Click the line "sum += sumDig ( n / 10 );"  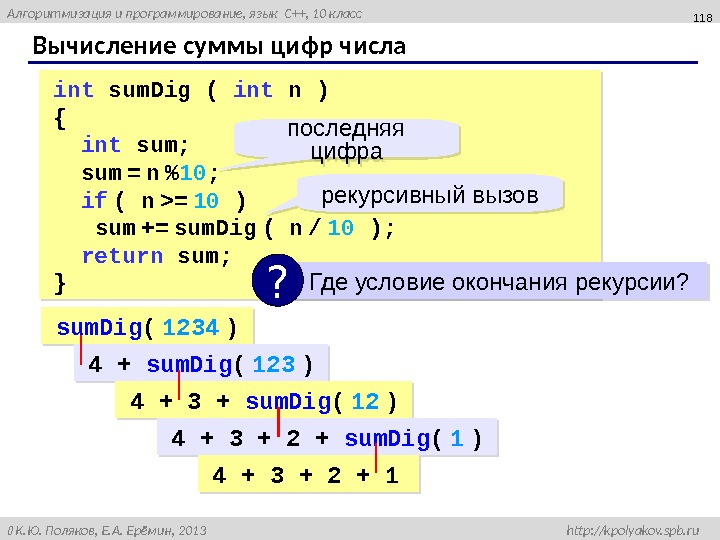[x=245, y=228]
